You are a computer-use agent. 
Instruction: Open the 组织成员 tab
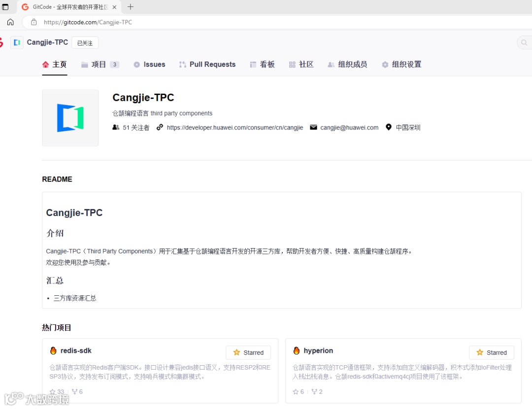click(x=347, y=64)
